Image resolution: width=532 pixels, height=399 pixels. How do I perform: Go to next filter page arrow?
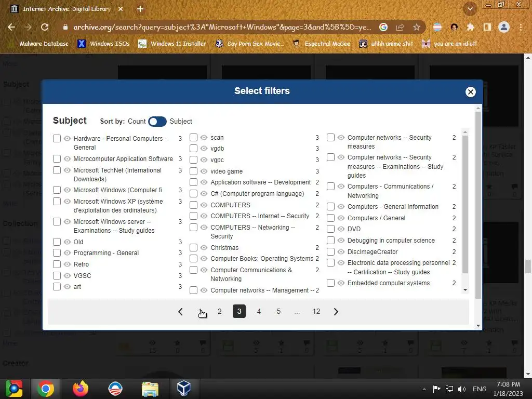pos(336,312)
